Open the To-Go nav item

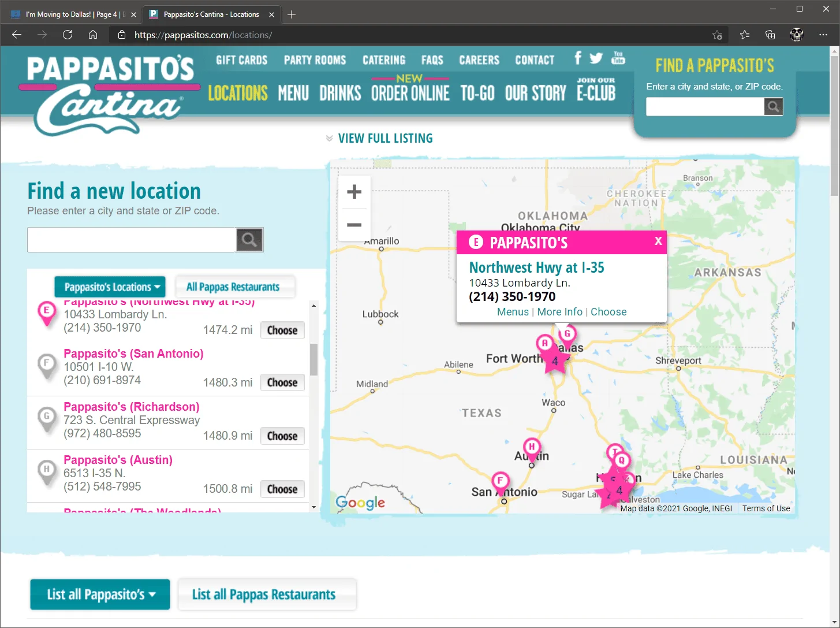point(477,93)
